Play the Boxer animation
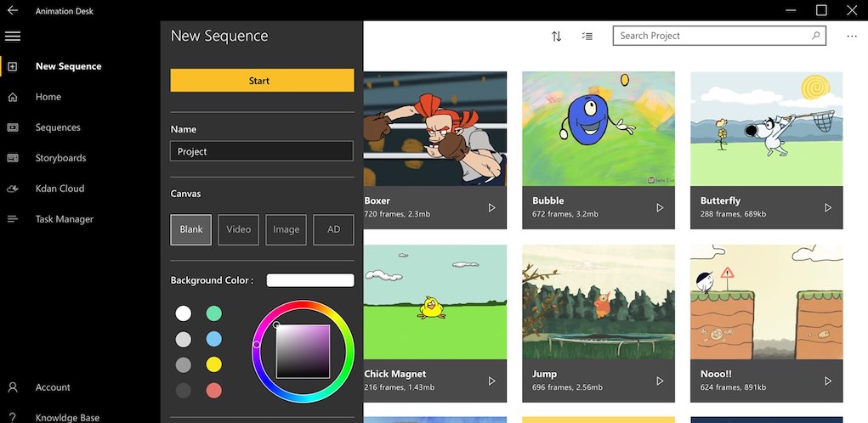 (491, 207)
